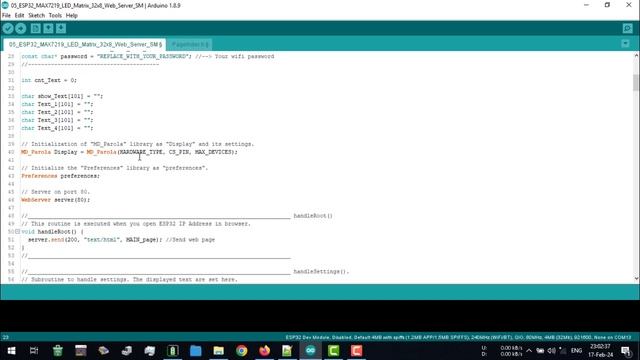This screenshot has height=360, width=640.
Task: Show hidden system tray icons
Action: point(529,351)
